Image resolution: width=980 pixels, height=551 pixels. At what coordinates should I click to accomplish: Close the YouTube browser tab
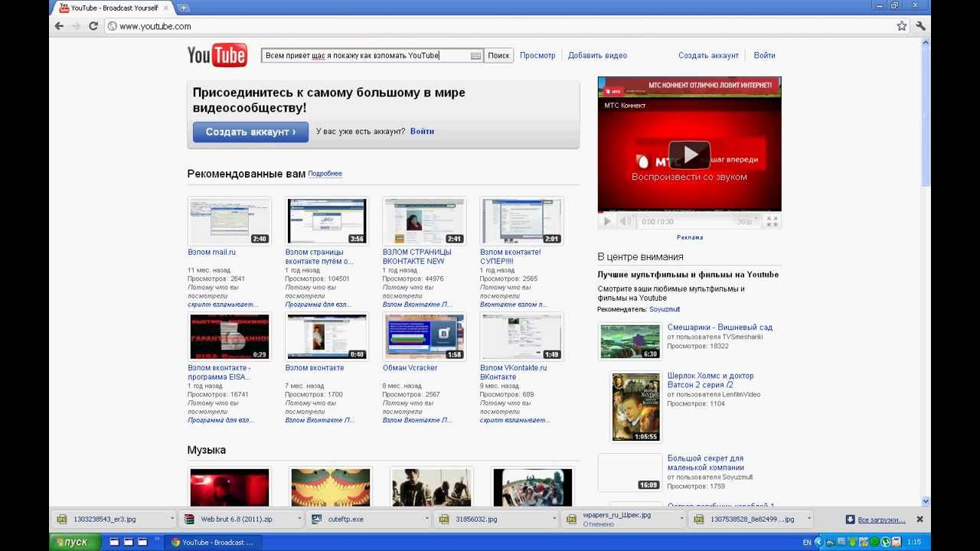[x=166, y=8]
